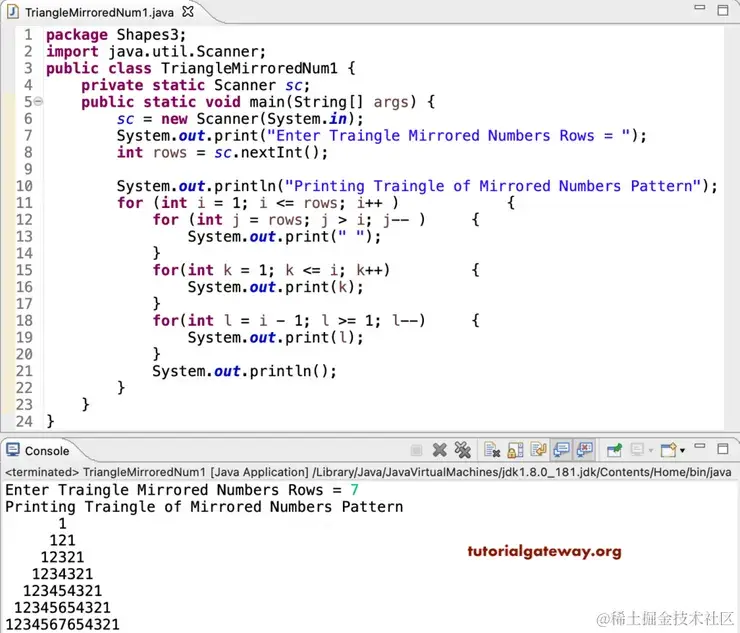
Task: Click the Terminate button in Console toolbar
Action: point(416,450)
